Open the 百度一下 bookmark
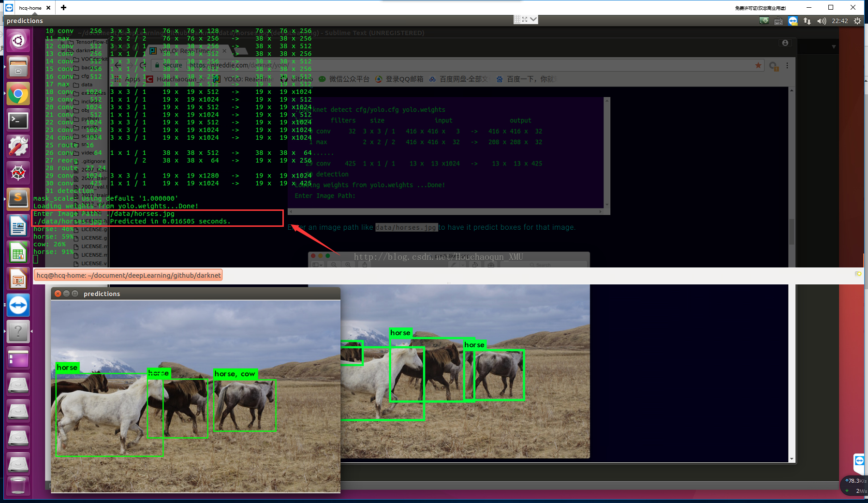This screenshot has width=868, height=503. [x=526, y=79]
